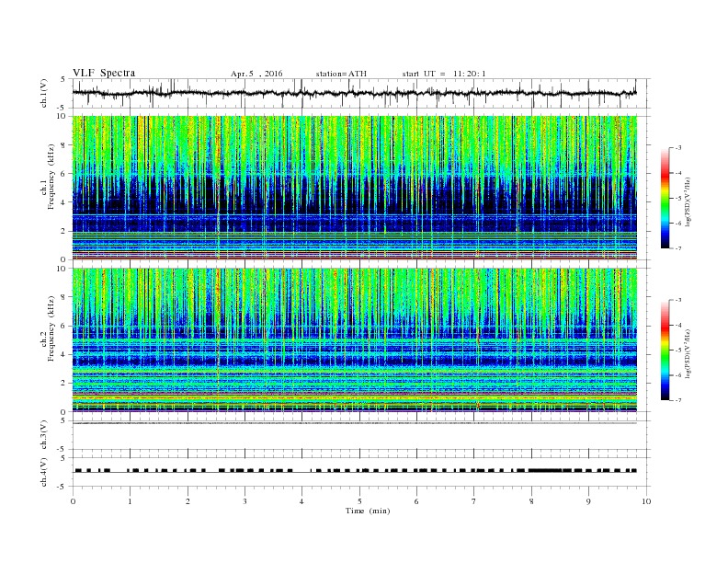Click the ch.1 spectrogram panel
The height and width of the screenshot is (563, 728).
[x=354, y=188]
